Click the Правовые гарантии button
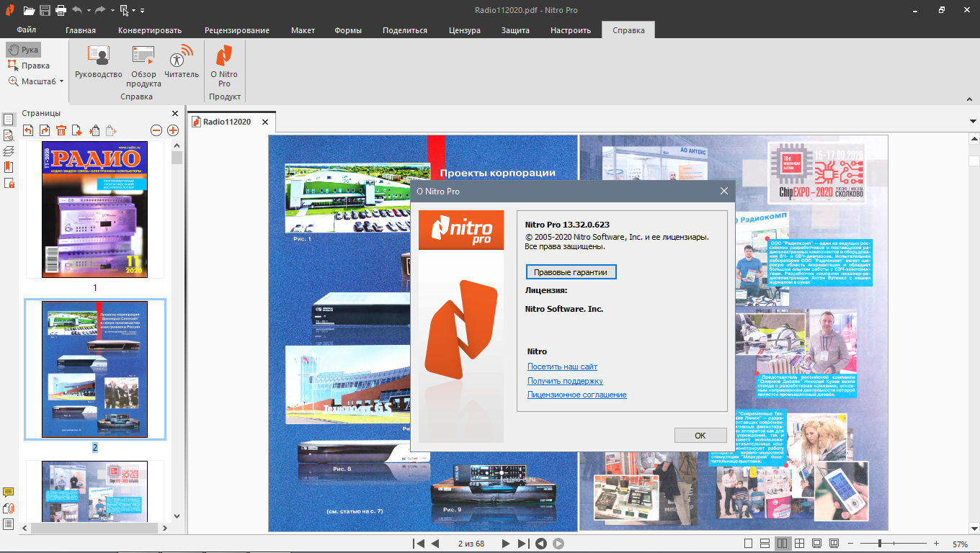 coord(571,272)
